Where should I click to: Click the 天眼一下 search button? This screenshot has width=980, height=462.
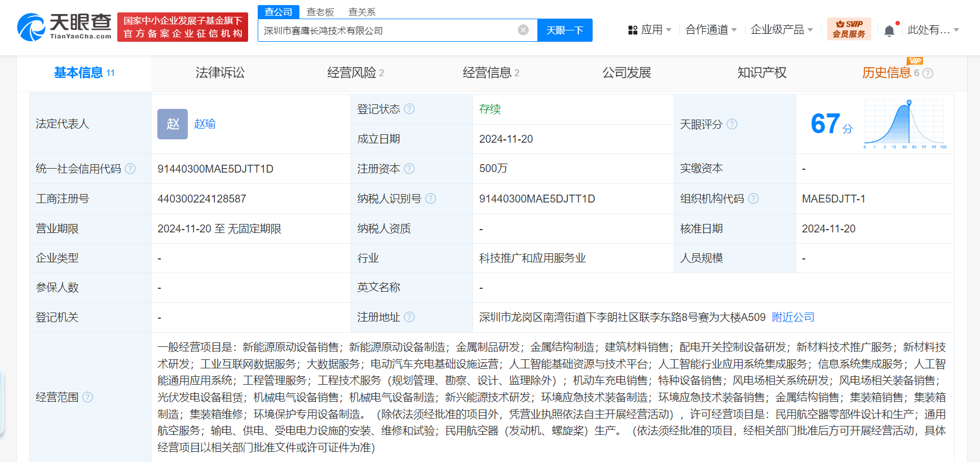coord(564,30)
